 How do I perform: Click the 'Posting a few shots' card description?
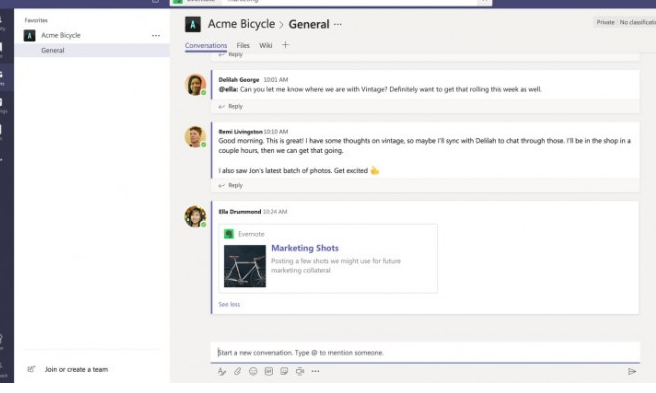coord(336,265)
